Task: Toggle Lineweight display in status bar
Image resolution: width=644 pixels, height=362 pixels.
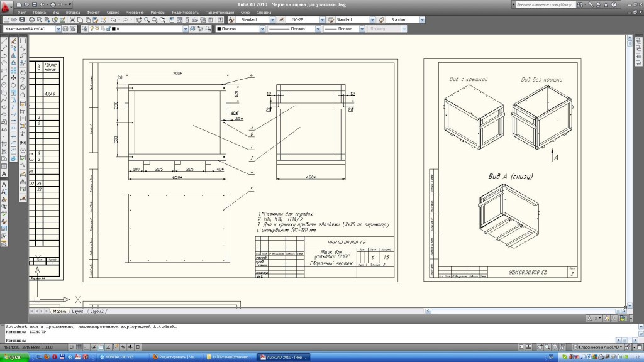Action: tap(131, 347)
